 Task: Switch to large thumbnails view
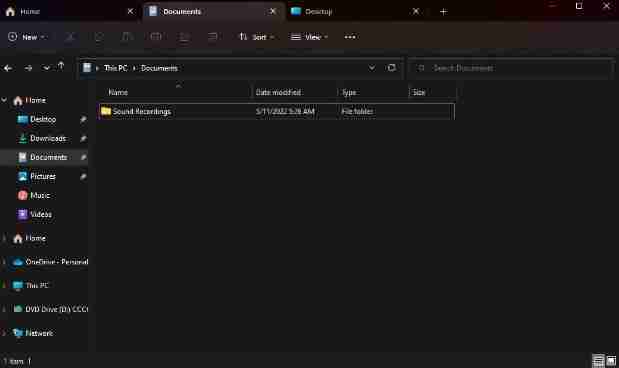[x=611, y=361]
